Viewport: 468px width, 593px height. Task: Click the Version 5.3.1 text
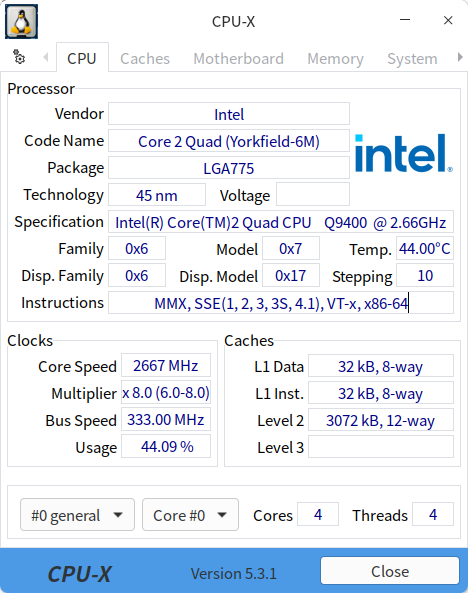(233, 573)
